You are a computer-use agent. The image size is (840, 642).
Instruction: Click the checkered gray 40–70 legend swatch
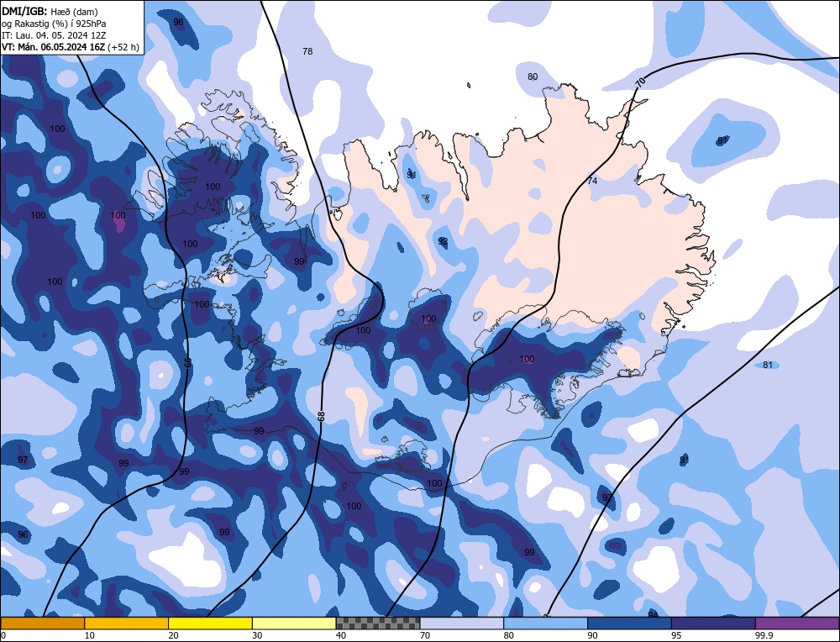tap(378, 624)
